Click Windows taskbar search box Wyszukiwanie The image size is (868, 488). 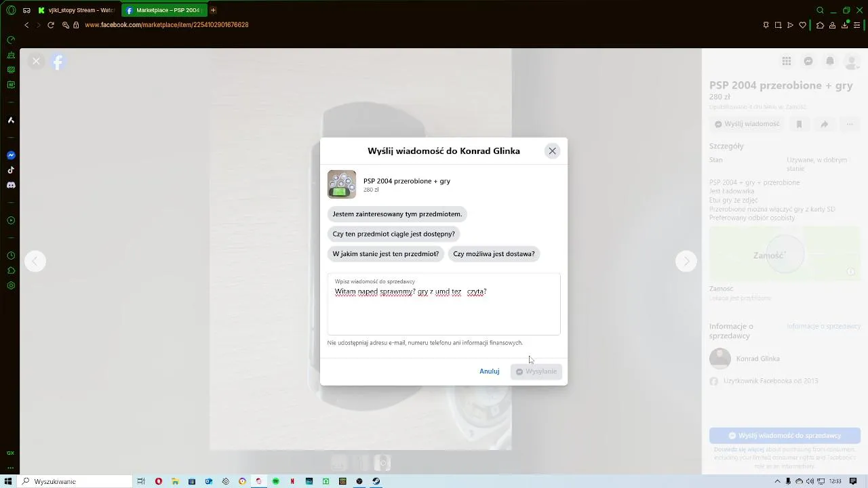(75, 481)
